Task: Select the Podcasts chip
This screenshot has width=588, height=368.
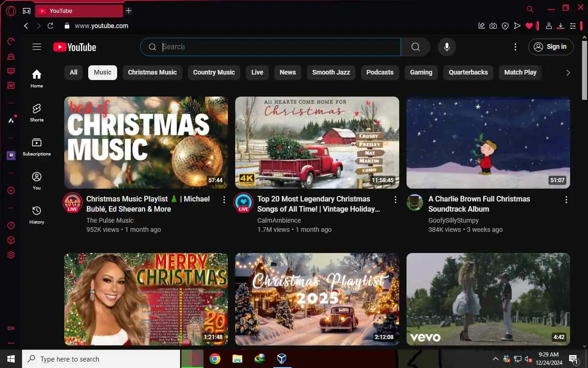Action: [380, 72]
